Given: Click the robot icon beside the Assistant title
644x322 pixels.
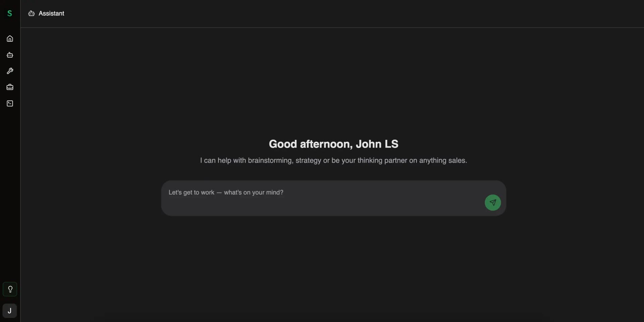Looking at the screenshot, I should 31,13.
